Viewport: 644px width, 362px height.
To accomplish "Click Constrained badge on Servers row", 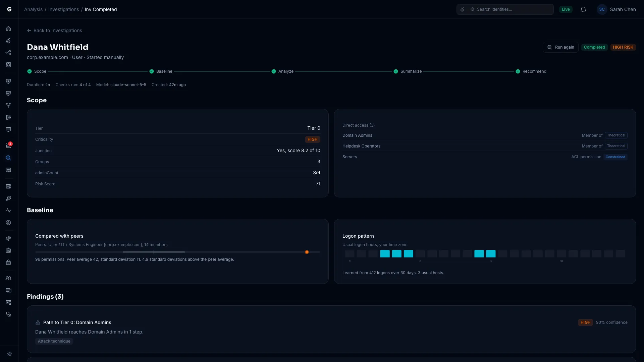I will point(615,157).
